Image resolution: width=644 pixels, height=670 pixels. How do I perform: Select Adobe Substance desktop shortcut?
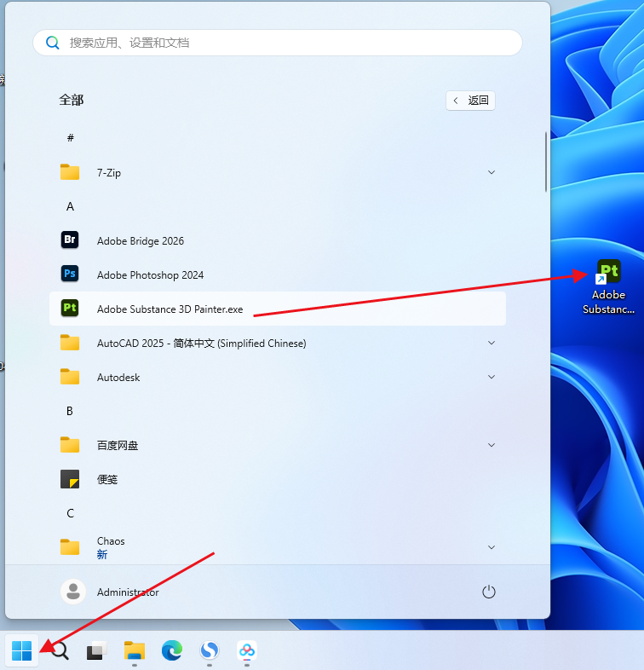coord(608,286)
